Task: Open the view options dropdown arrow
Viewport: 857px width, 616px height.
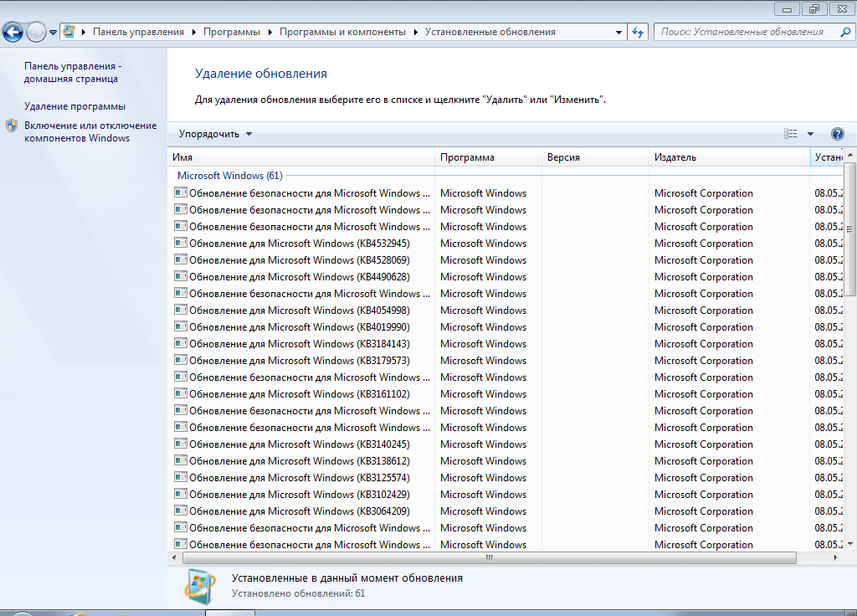Action: pyautogui.click(x=810, y=134)
